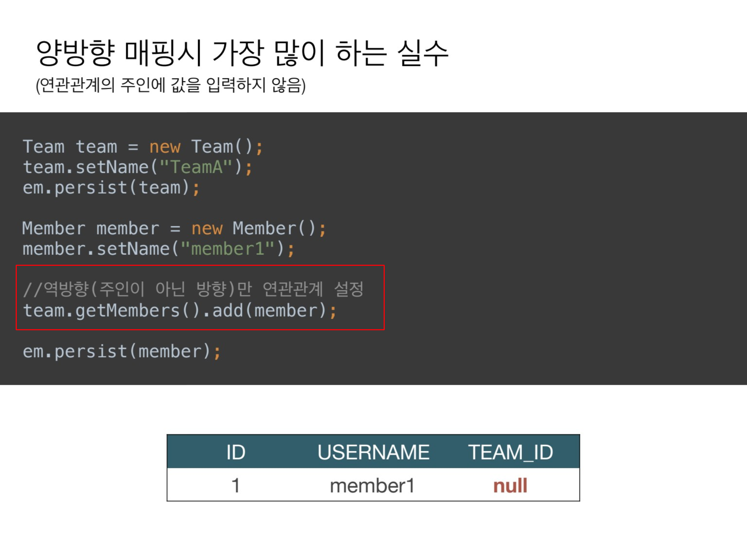Click the Korean slide title heading
Screen dimensions: 747x560
tap(242, 53)
